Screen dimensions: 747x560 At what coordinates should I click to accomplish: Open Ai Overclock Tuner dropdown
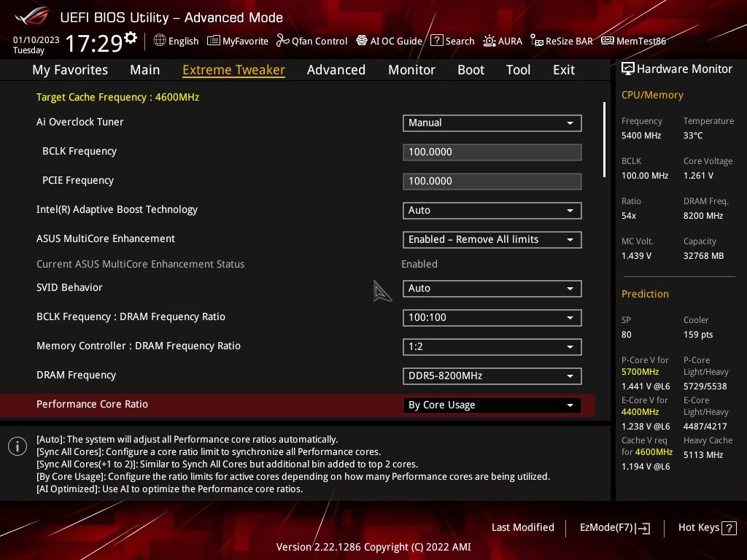(492, 122)
